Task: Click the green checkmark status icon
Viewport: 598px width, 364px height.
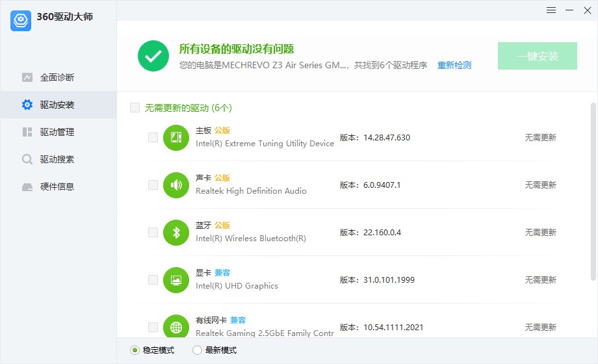Action: coord(153,56)
